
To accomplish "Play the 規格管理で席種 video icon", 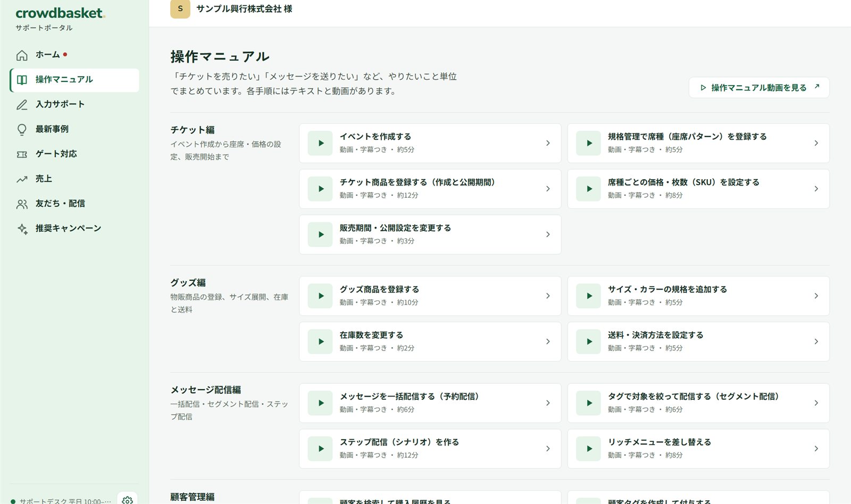I will click(589, 143).
